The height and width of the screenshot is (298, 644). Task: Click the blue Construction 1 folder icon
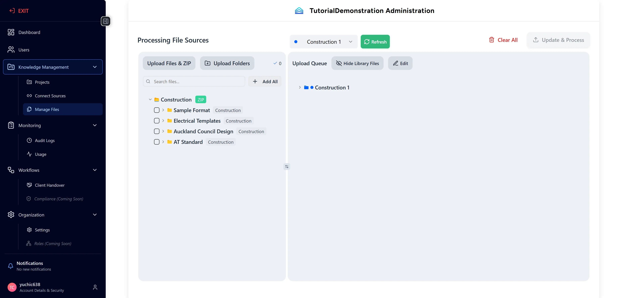pyautogui.click(x=306, y=87)
